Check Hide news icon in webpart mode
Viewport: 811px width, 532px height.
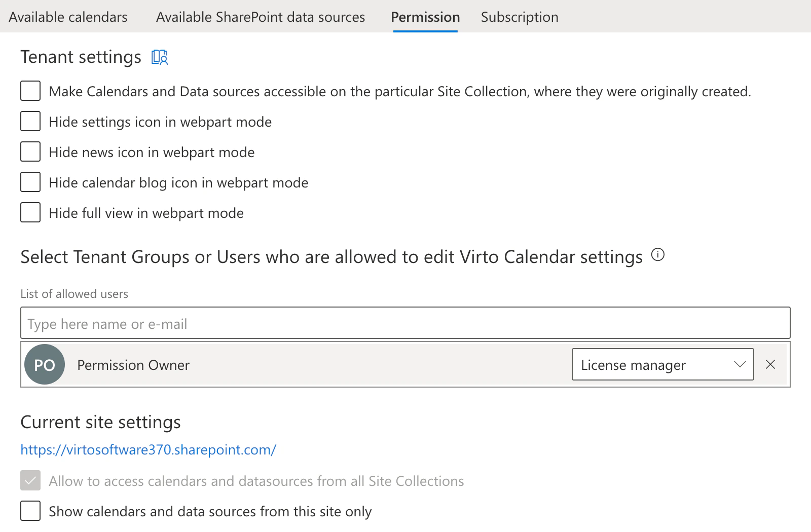[30, 152]
